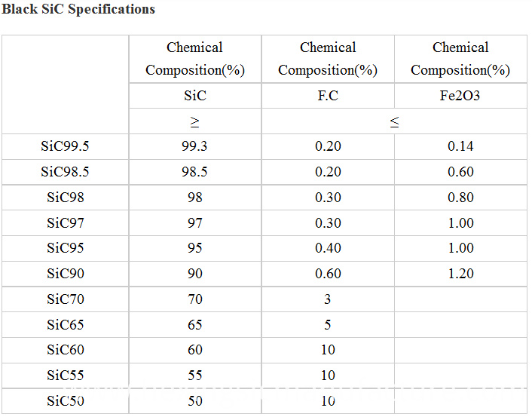
Task: Click the F.C column header
Action: [x=328, y=96]
